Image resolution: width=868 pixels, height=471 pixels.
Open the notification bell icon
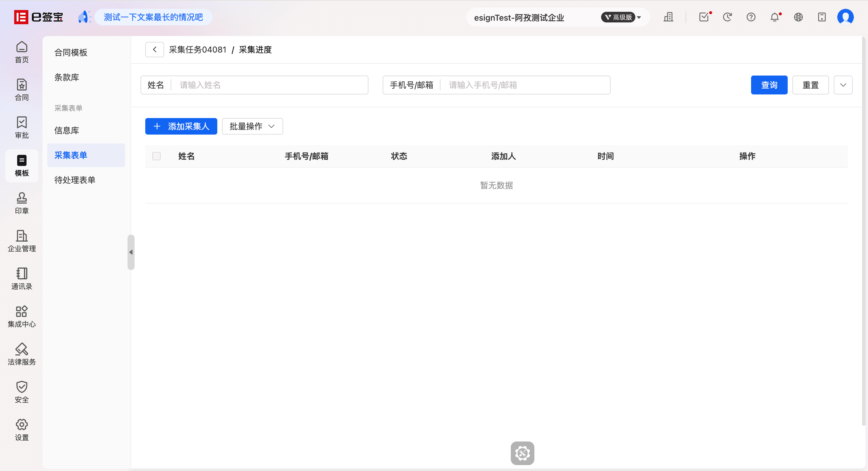775,17
